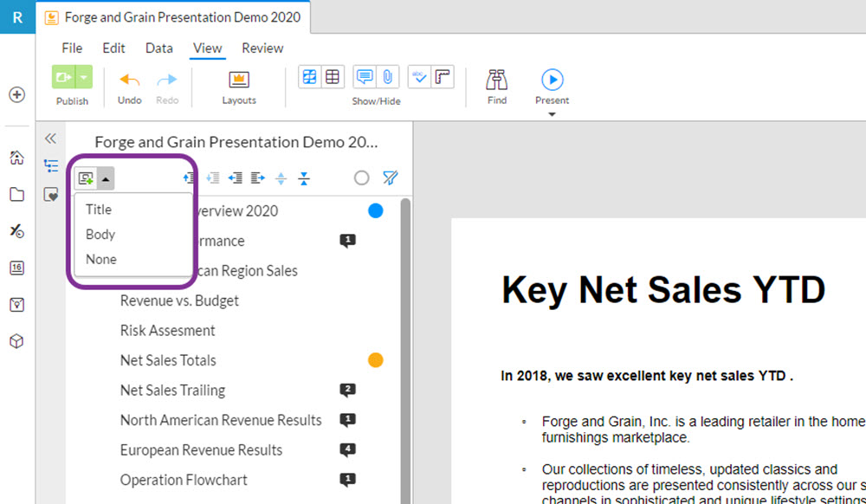Viewport: 866px width, 504px height.
Task: Open the sidebar icon below the folder
Action: [17, 230]
